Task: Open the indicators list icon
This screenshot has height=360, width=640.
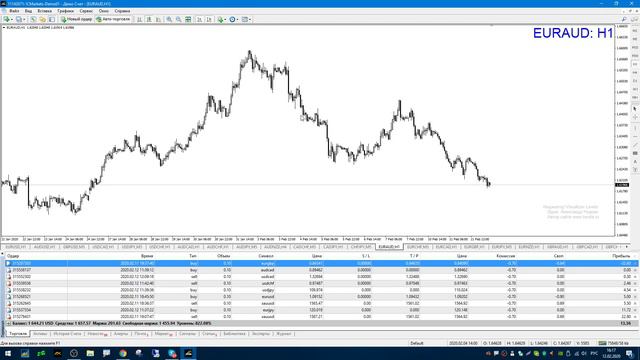Action: point(220,19)
